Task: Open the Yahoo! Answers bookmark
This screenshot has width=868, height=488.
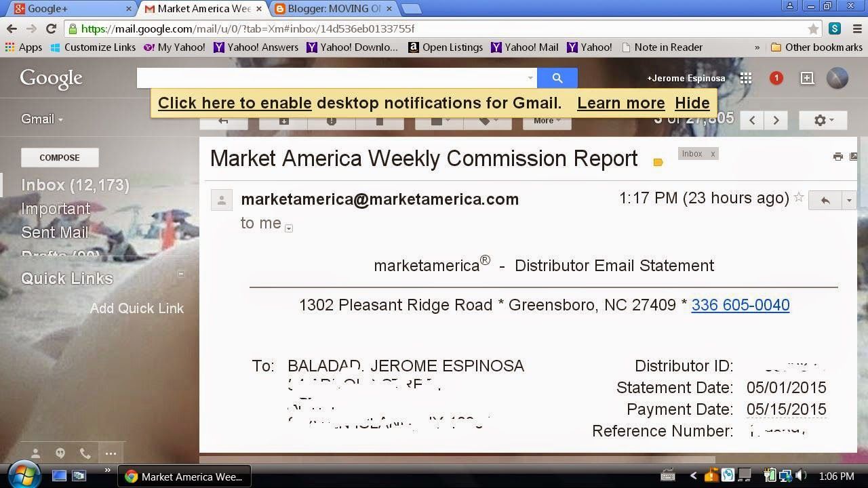Action: click(256, 47)
